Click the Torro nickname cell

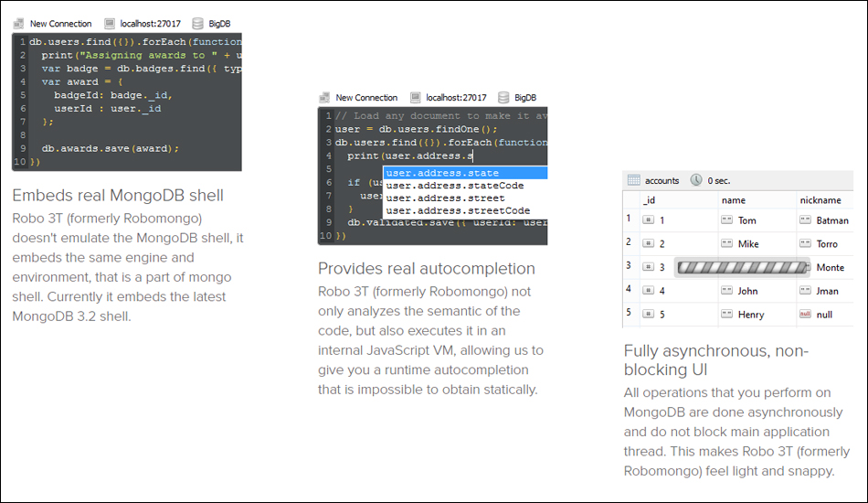click(825, 244)
